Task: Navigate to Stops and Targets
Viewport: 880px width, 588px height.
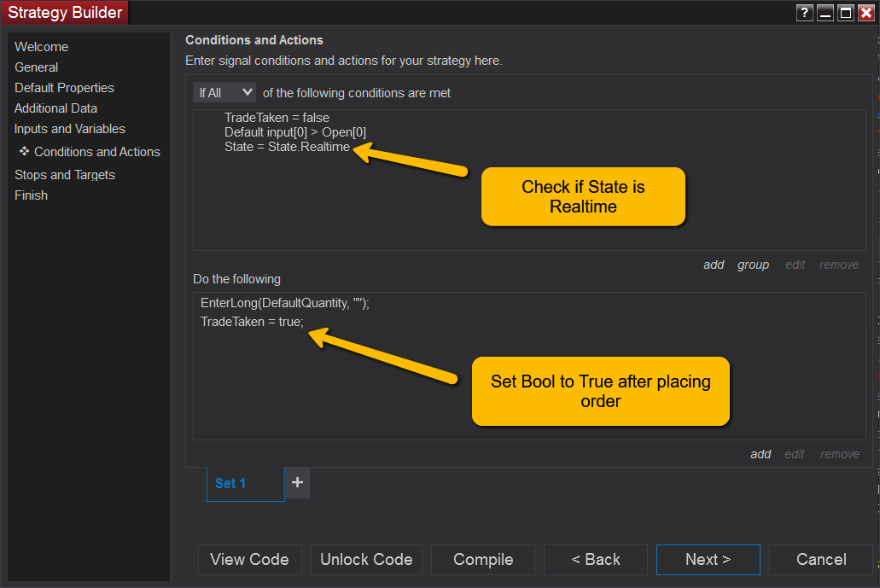Action: 65,175
